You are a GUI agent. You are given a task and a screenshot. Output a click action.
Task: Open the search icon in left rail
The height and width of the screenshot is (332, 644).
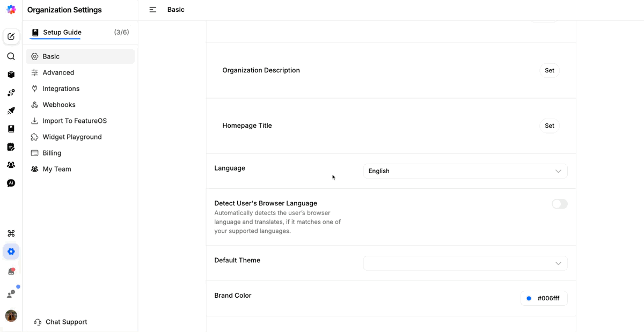coord(11,56)
